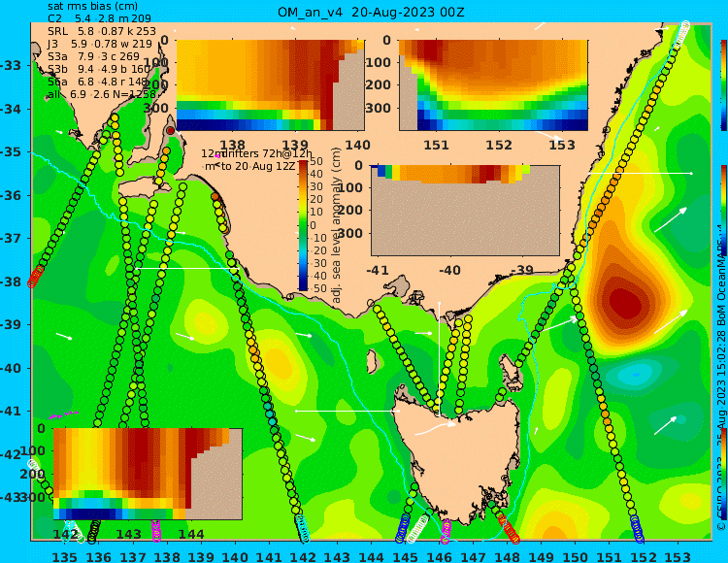Screen dimensions: 728x563
Task: Open the 142–144 longitude depth section inset
Action: 149,474
